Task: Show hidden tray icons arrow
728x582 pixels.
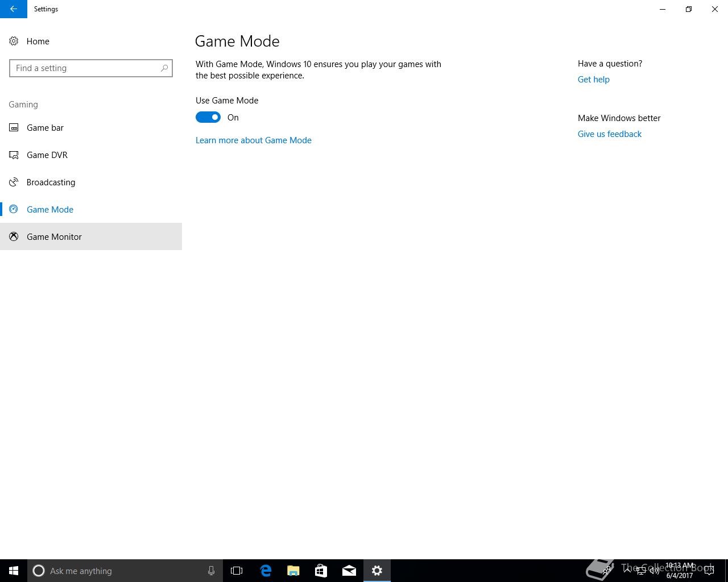Action: coord(627,571)
